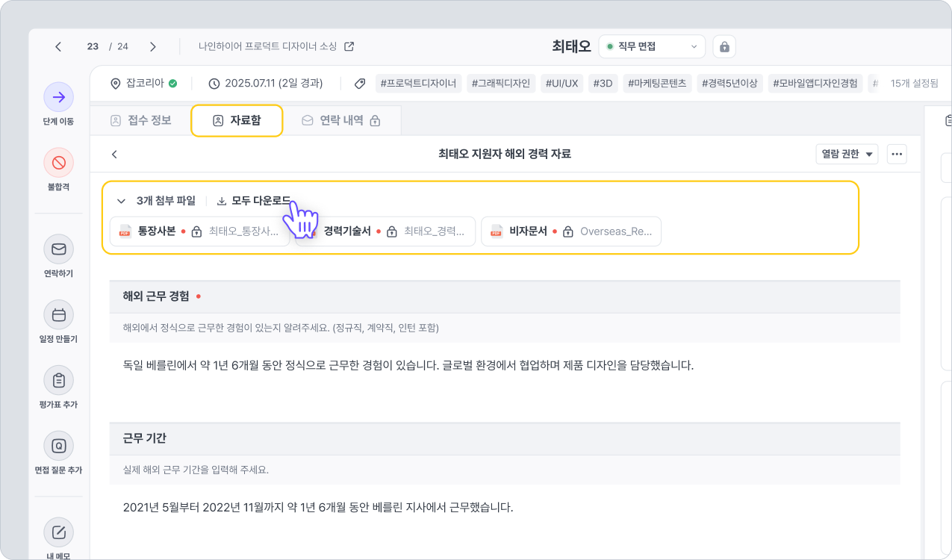
Task: Go to previous applicant arrow
Action: pyautogui.click(x=58, y=46)
